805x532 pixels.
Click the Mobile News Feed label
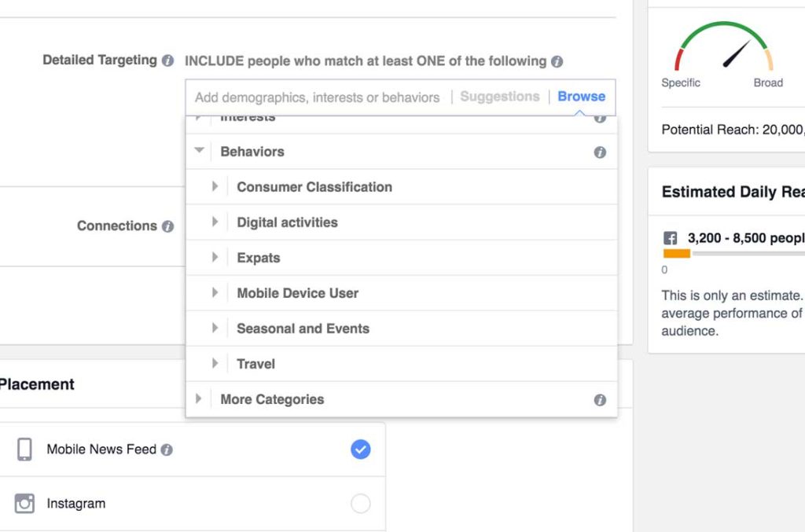(101, 449)
